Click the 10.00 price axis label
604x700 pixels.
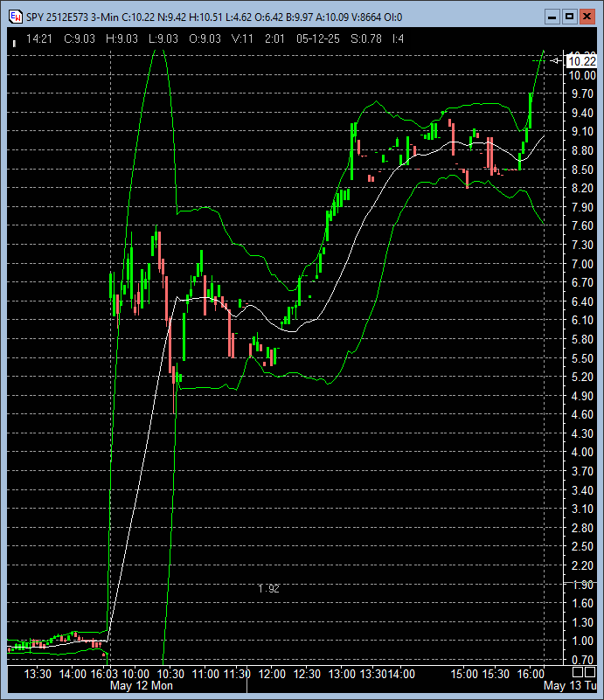[582, 75]
